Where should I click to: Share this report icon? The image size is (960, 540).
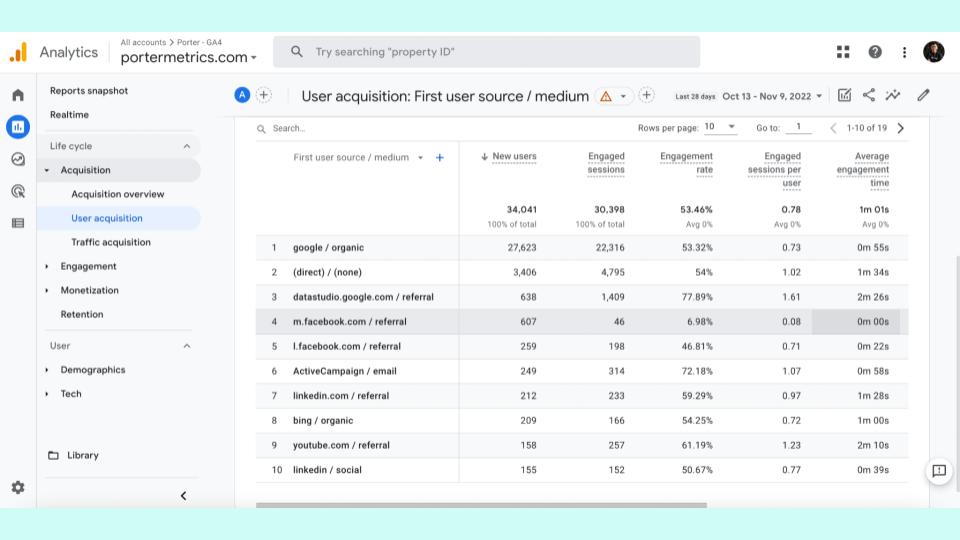[868, 95]
